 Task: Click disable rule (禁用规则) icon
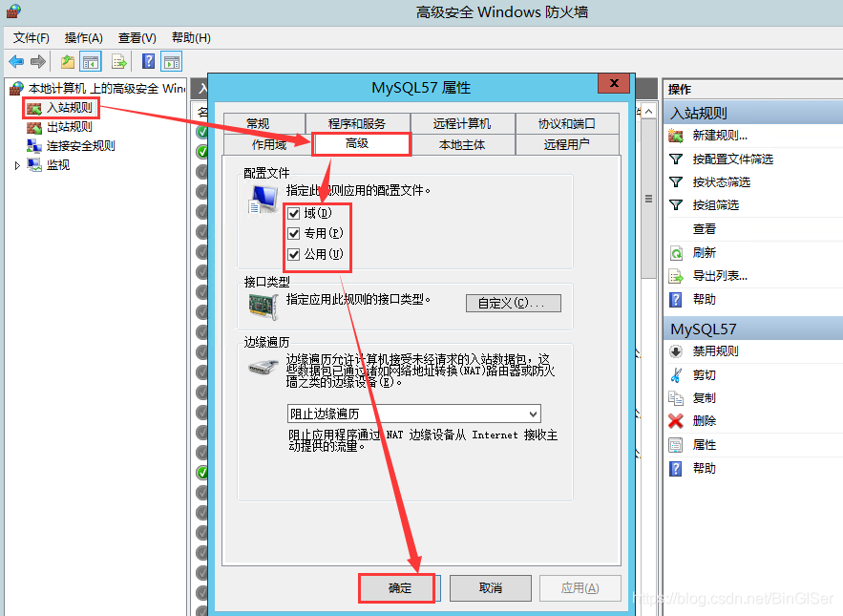(x=676, y=351)
